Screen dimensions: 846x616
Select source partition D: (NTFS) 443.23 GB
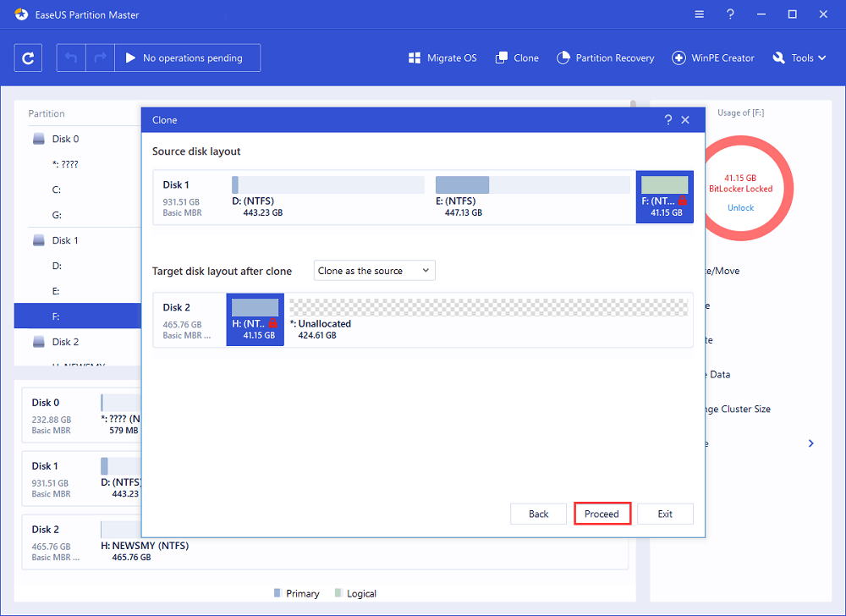pos(328,197)
